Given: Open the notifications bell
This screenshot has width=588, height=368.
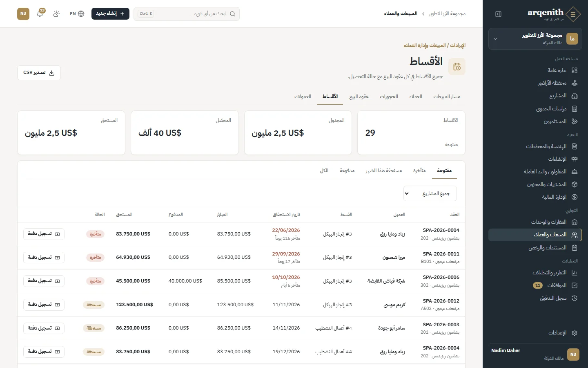Looking at the screenshot, I should (40, 13).
